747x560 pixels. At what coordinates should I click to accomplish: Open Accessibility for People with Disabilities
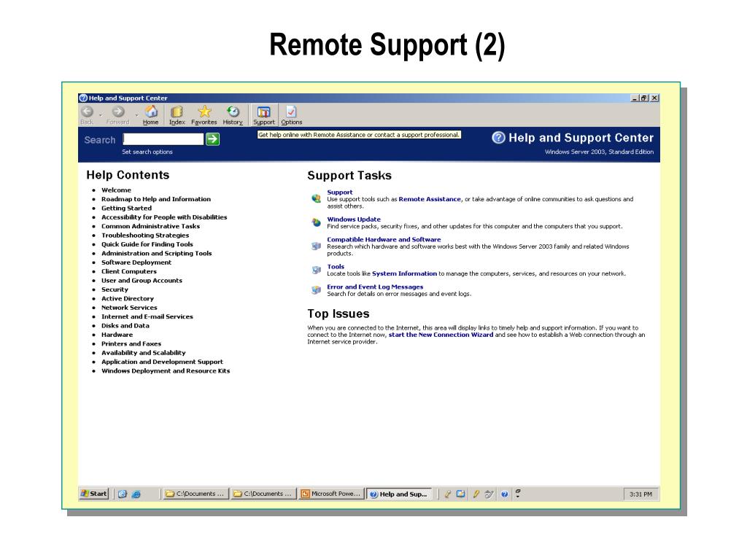[x=164, y=217]
